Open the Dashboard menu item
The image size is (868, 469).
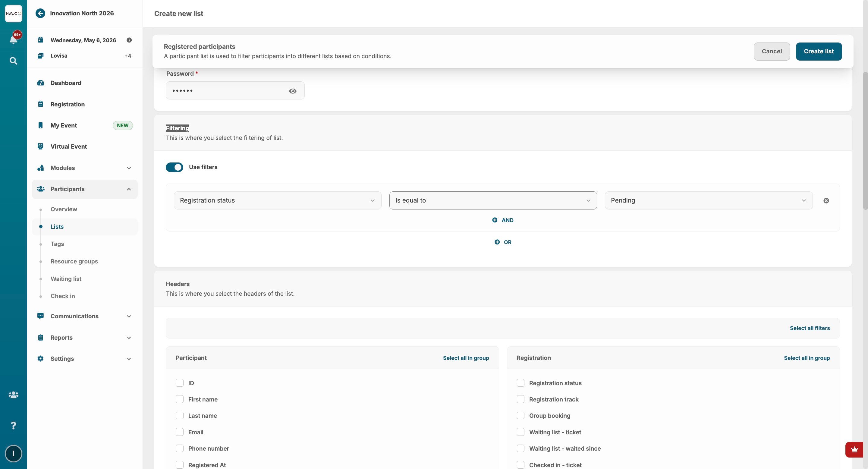point(66,83)
